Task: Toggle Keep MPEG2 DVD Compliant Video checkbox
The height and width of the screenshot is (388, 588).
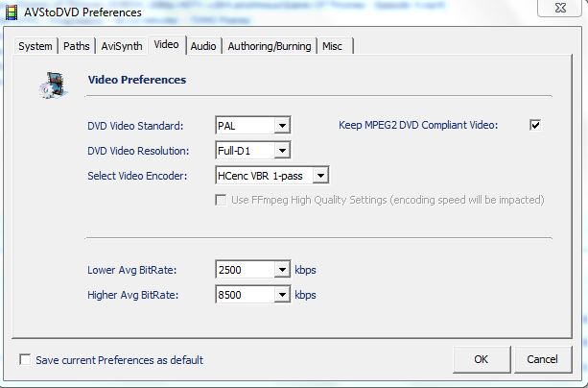Action: point(535,125)
